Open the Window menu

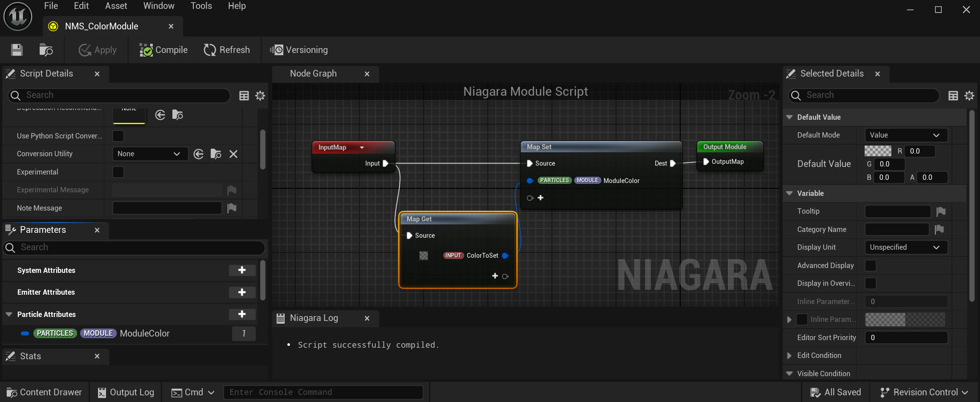tap(159, 6)
